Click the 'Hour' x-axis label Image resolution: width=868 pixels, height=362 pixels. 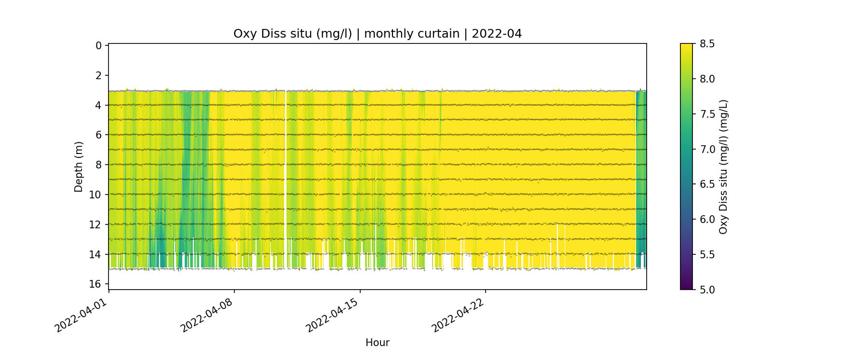377,343
